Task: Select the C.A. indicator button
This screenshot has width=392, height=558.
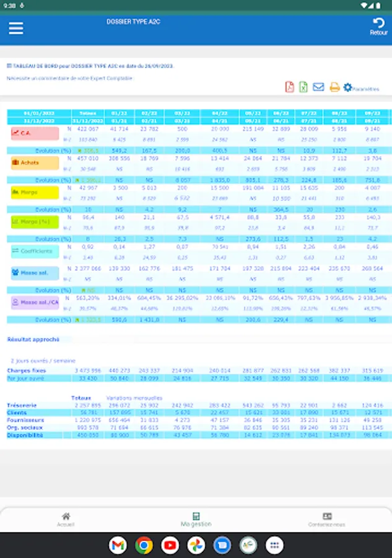Action: click(35, 133)
